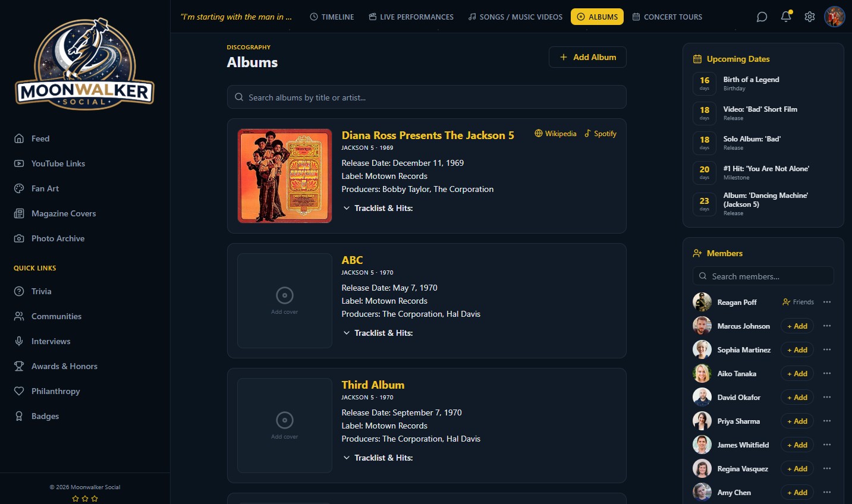Click the Fan Art palette icon
Image resolution: width=852 pixels, height=504 pixels.
19,188
